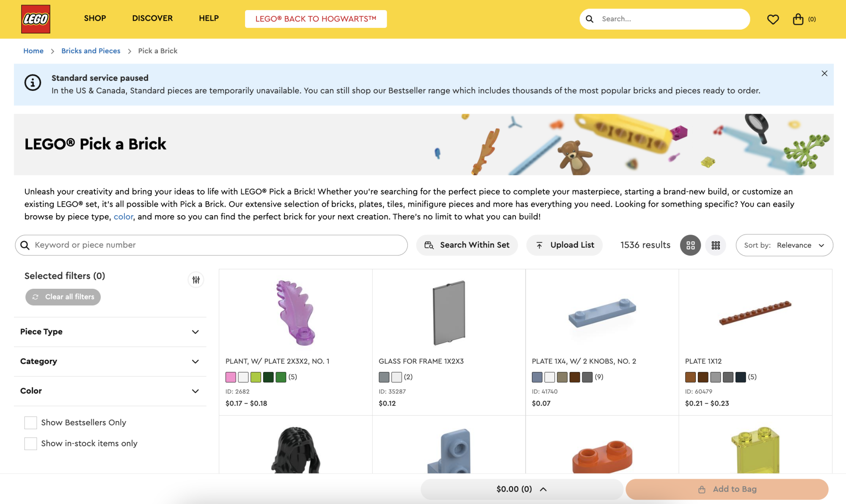Open the Sort by Relevance dropdown

point(784,245)
